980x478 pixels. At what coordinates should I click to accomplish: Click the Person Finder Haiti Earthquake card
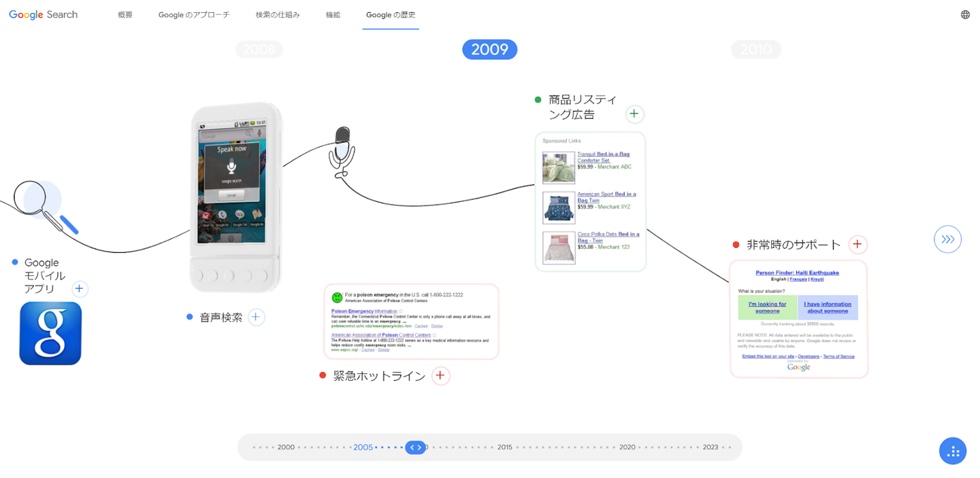(x=799, y=319)
